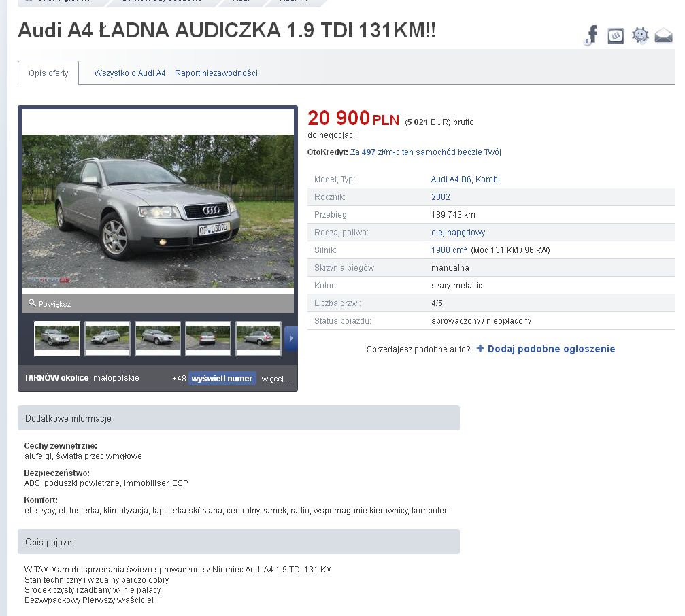Switch to Wszystko o Audi A4 tab

point(130,73)
